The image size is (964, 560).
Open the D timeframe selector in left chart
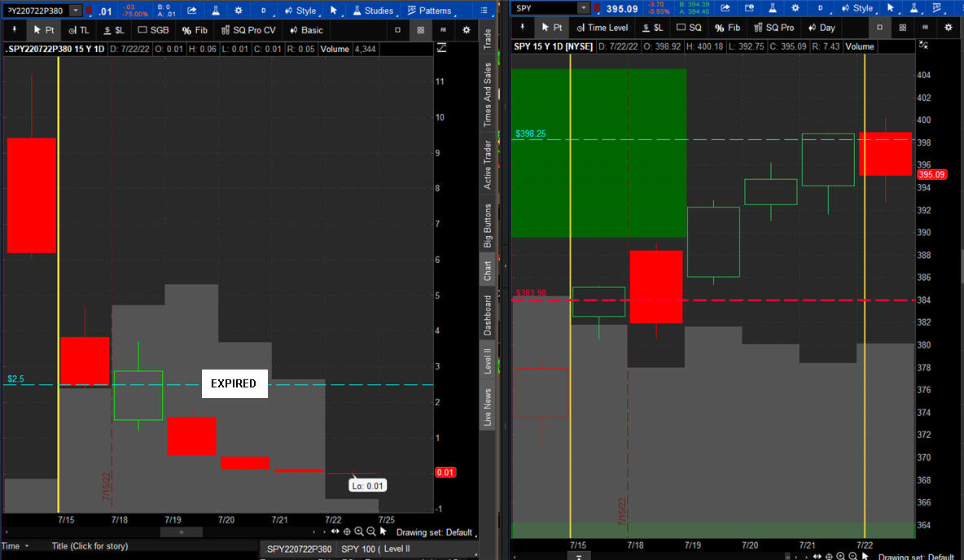point(263,11)
